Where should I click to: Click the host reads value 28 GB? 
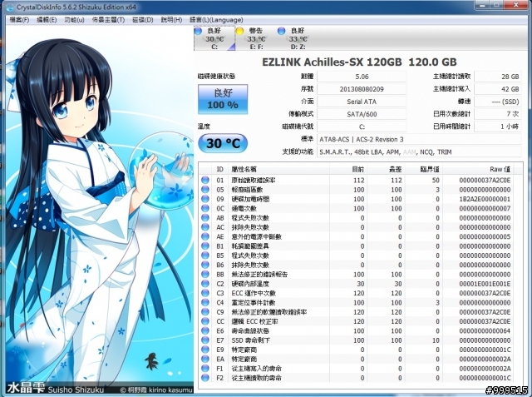(497, 77)
